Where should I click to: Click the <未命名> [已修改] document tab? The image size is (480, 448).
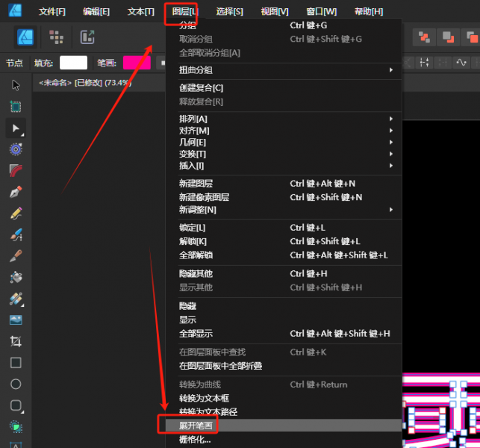tap(85, 83)
